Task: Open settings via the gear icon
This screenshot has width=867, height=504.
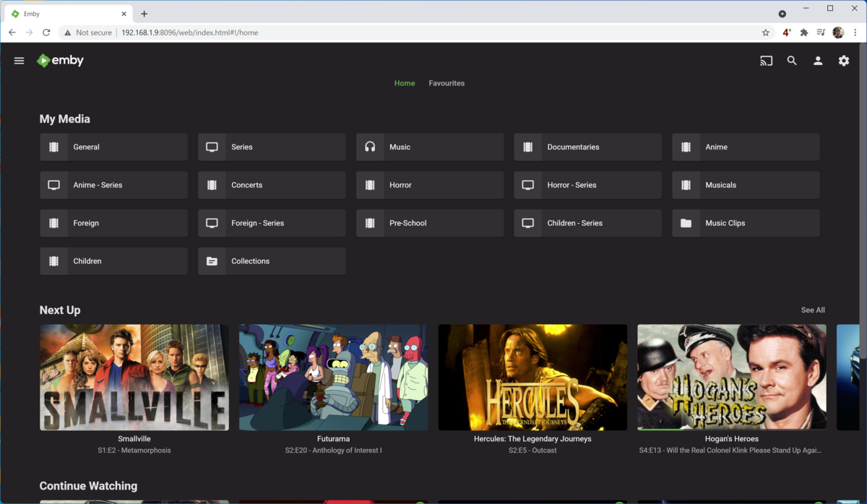Action: tap(844, 61)
